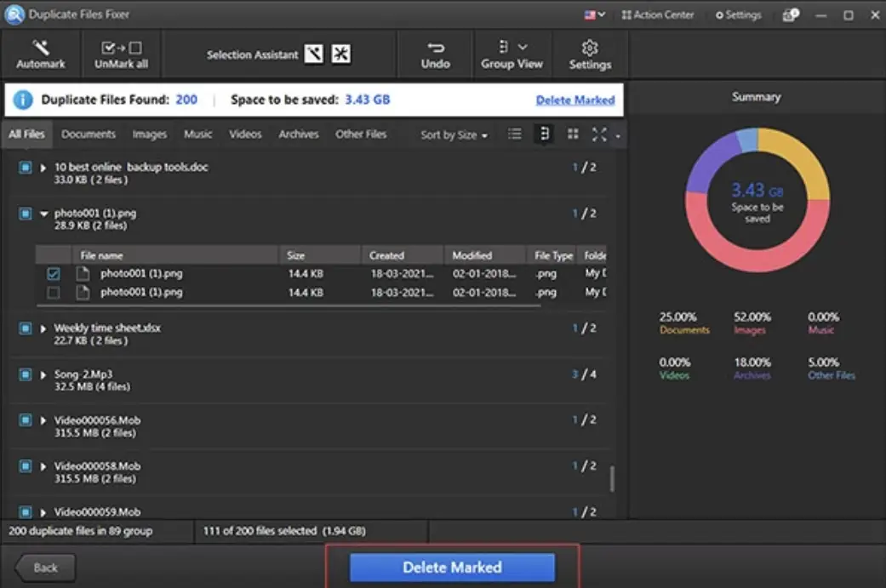886x588 pixels.
Task: Uncheck the first photo001 (1).png duplicate
Action: coord(54,273)
